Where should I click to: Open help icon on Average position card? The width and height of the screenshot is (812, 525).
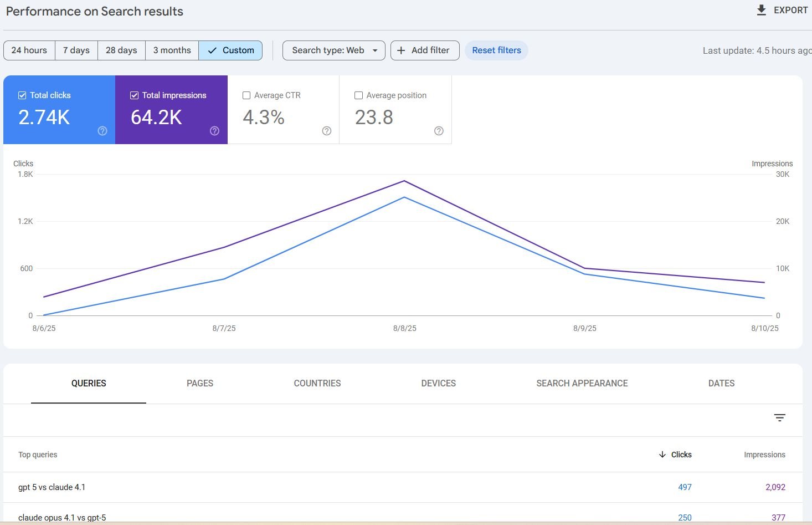click(x=439, y=131)
